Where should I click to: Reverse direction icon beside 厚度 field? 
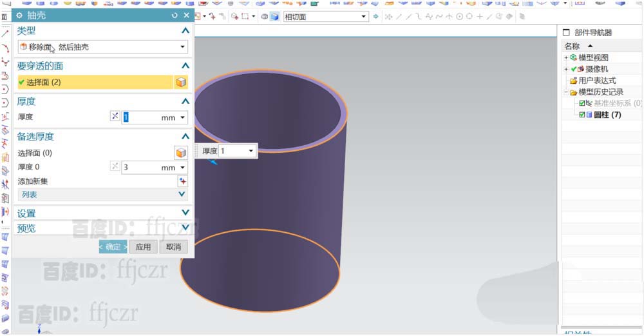[x=115, y=116]
